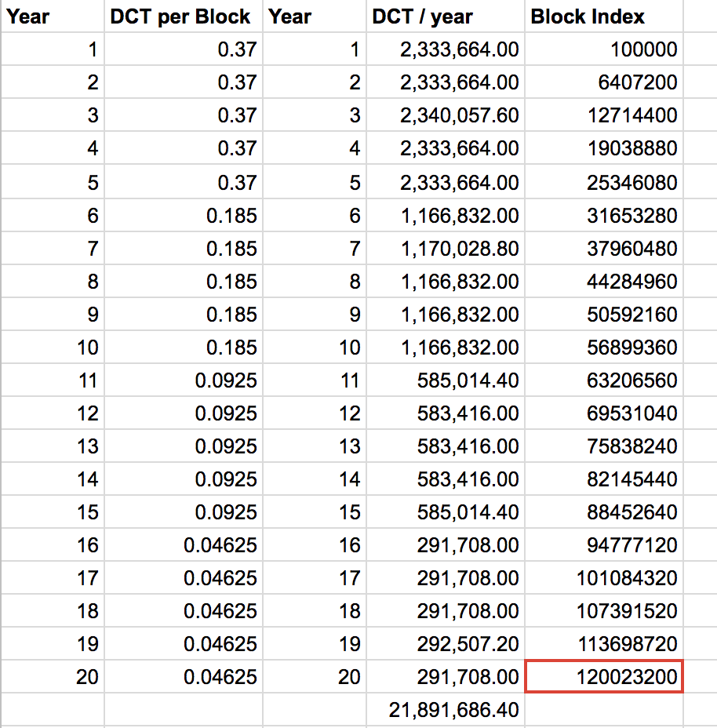Click the 1,166,832.00 cell in year 9 row
The width and height of the screenshot is (717, 728).
tap(446, 315)
